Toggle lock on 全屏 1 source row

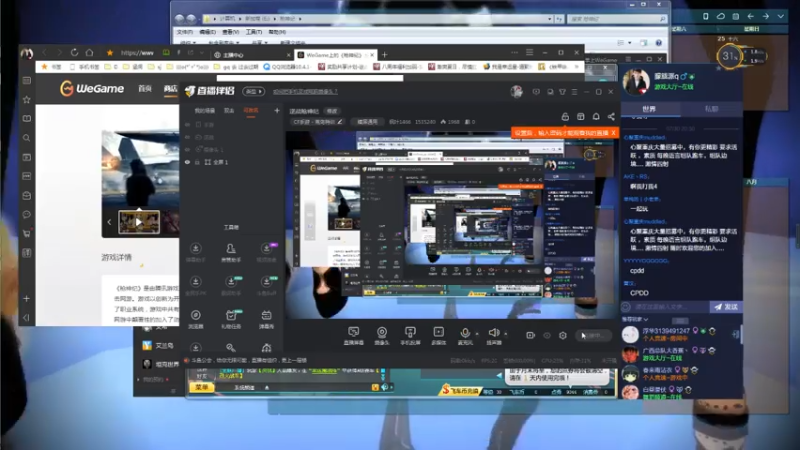[197, 162]
